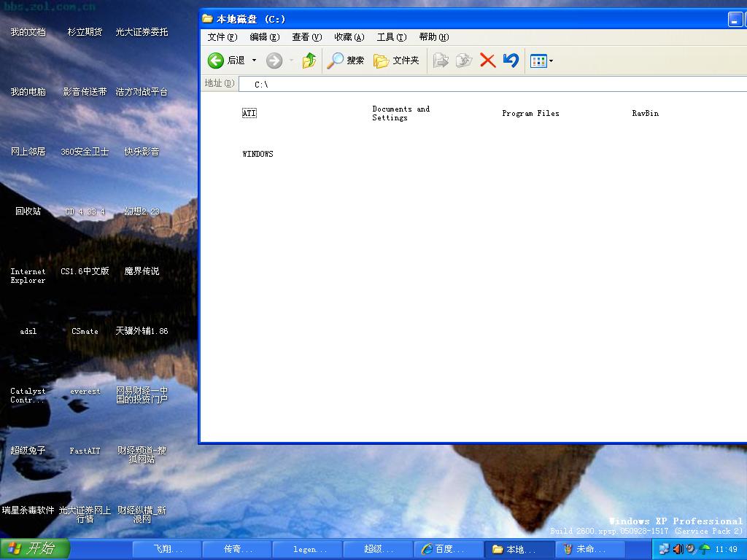Select 财经纵横_新浪网 desktop shortcut
The height and width of the screenshot is (560, 747).
(142, 515)
